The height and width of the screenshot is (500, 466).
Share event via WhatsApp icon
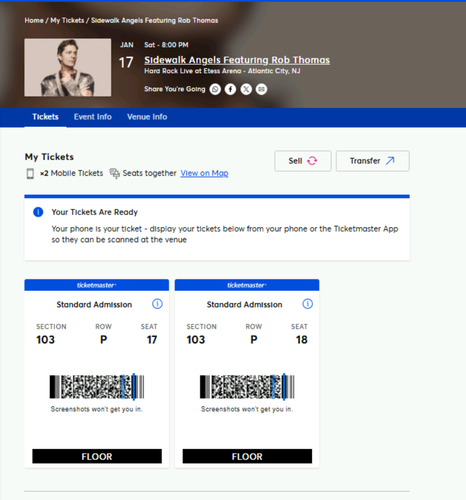coord(215,89)
